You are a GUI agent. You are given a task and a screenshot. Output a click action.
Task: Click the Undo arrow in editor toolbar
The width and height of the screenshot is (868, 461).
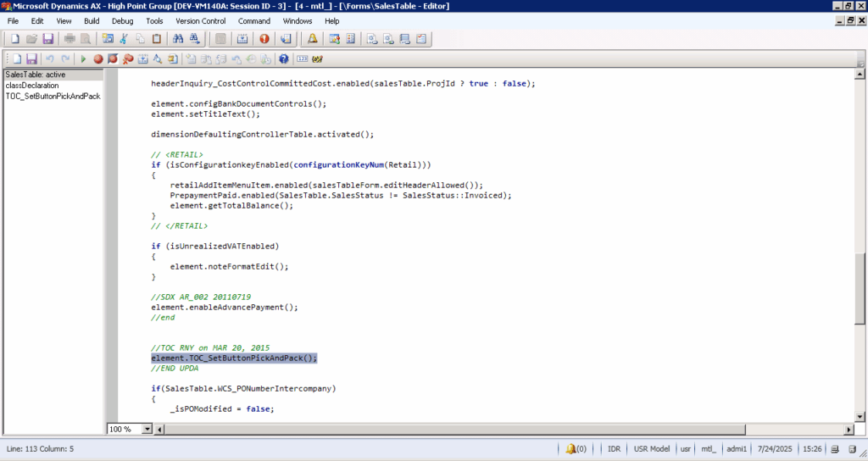click(x=50, y=58)
